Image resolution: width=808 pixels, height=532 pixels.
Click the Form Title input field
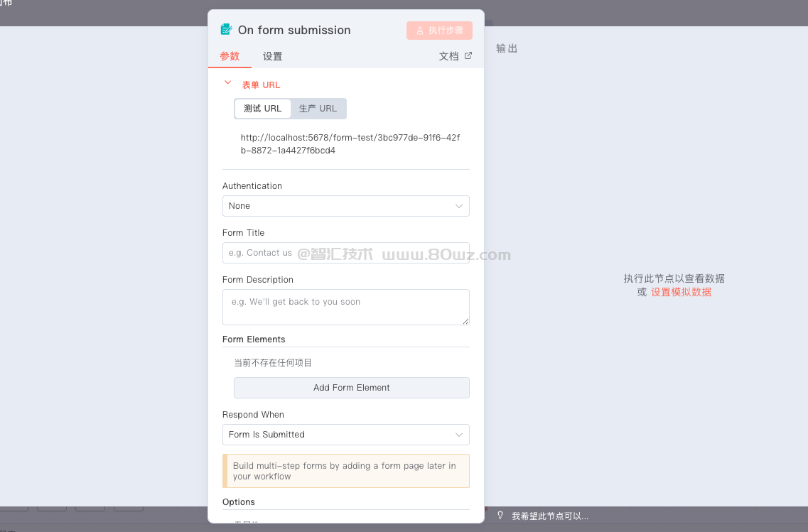(345, 253)
